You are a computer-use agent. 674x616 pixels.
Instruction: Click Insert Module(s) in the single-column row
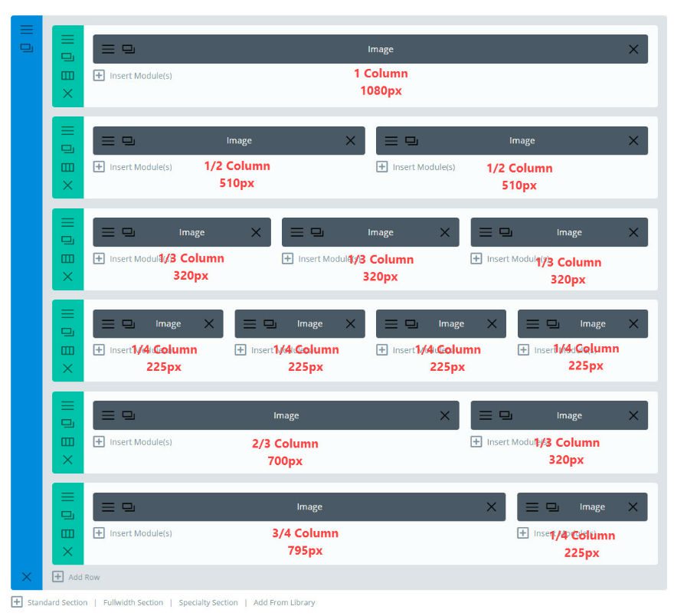click(133, 76)
